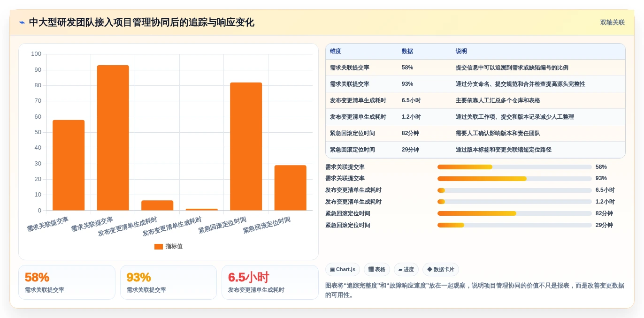This screenshot has width=644, height=318.
Task: Click the lightning icon beside the dashboard title
Action: (22, 23)
